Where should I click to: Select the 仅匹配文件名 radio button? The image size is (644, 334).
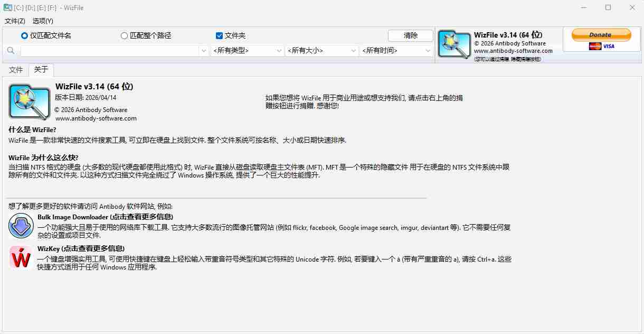pos(24,36)
